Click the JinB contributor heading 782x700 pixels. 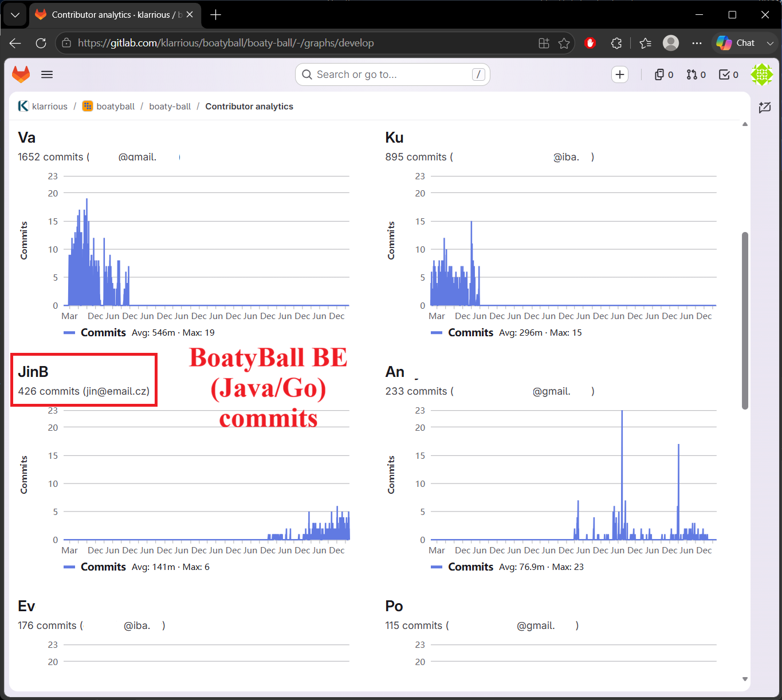[33, 372]
